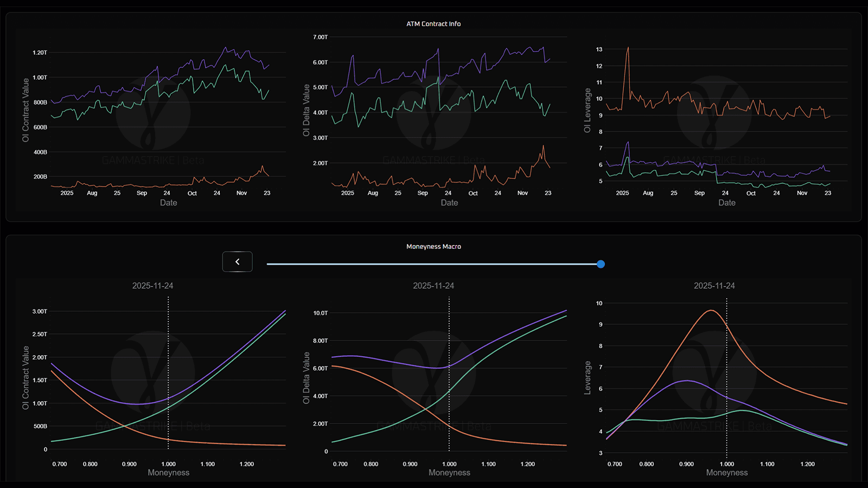Click the Date axis title under OI Leverage chart
This screenshot has height=488, width=868.
(x=727, y=203)
